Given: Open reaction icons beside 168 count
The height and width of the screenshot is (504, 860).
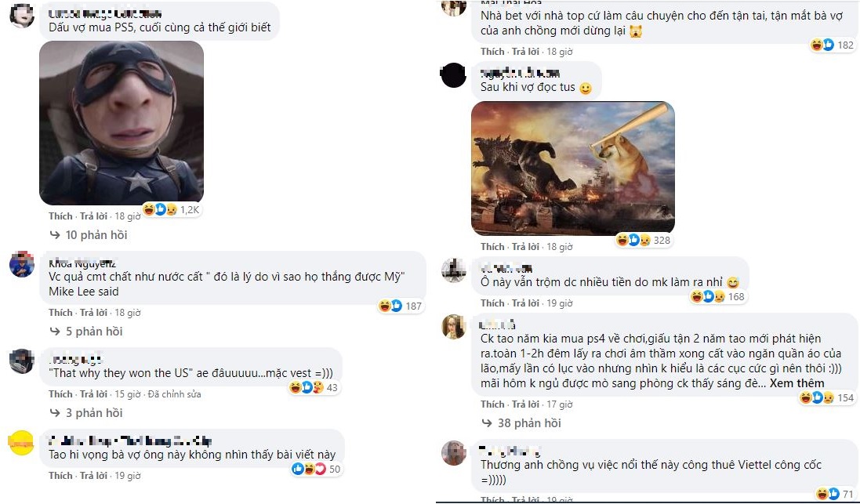Looking at the screenshot, I should coord(708,296).
